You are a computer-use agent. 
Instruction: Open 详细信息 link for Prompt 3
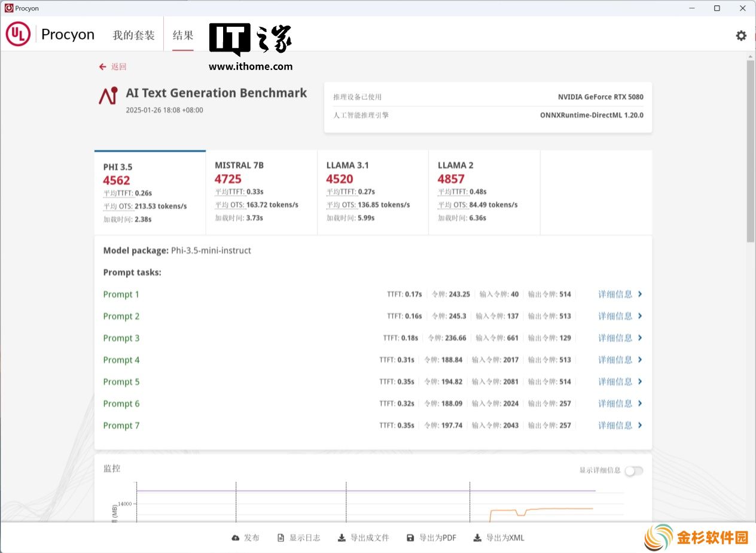coord(615,338)
